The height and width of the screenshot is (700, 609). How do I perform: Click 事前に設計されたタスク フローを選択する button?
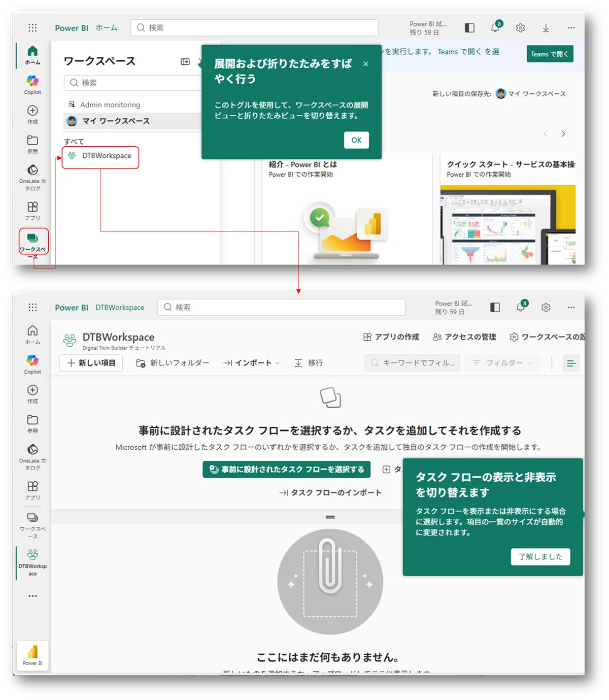(287, 470)
